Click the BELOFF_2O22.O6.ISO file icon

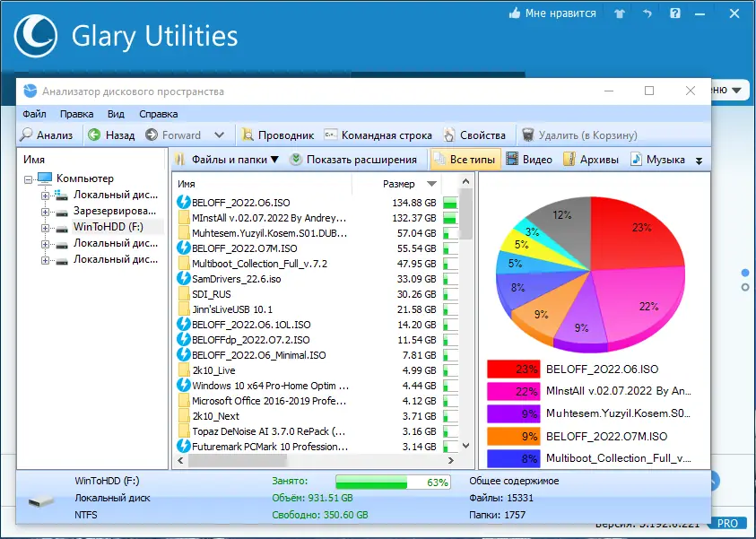pos(183,202)
